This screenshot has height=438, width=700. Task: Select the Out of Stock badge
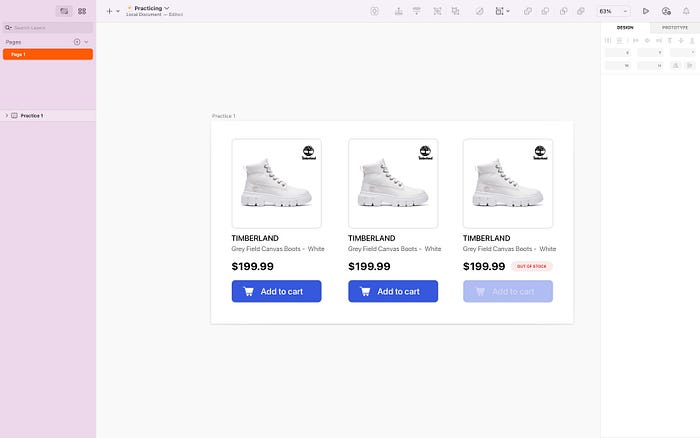(x=532, y=267)
